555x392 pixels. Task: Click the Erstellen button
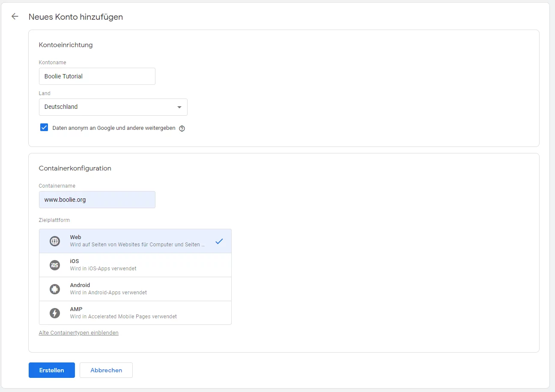click(52, 370)
